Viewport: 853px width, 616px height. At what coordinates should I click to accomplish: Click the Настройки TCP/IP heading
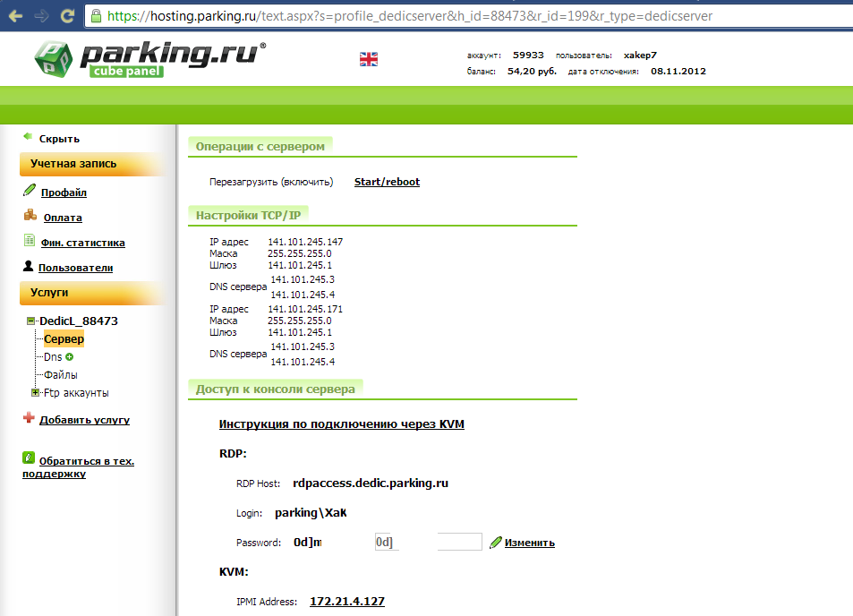(248, 216)
